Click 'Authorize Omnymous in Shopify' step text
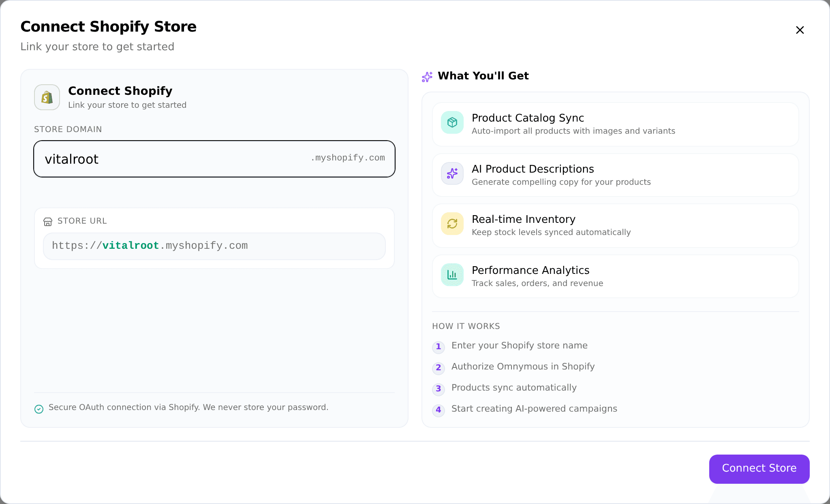 [523, 366]
